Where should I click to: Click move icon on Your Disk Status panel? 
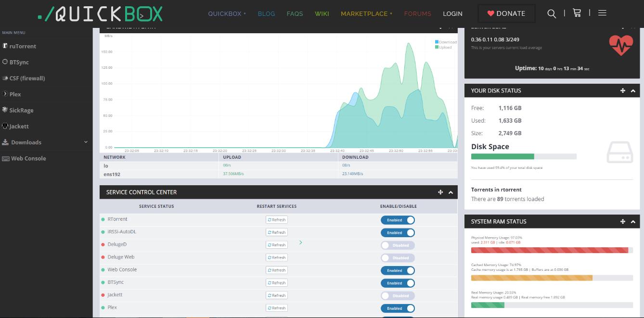point(622,90)
